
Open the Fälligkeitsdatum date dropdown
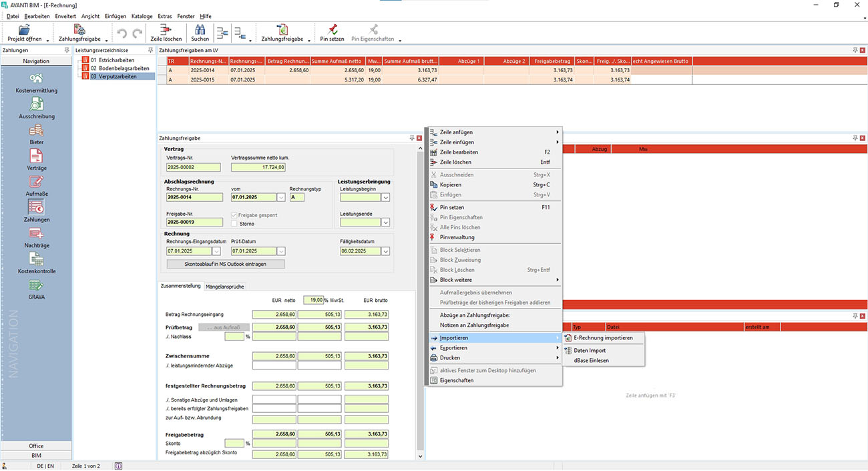pos(385,251)
